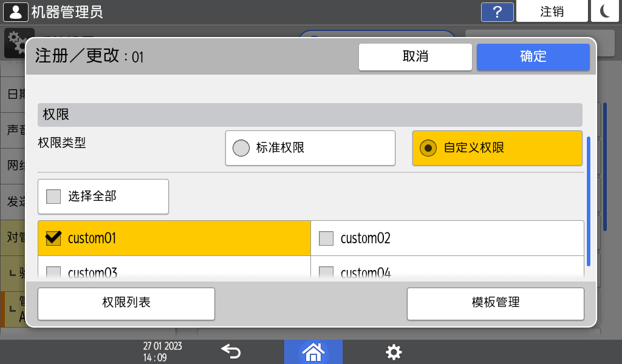Open the help panel via the ? icon
The width and height of the screenshot is (622, 364).
coord(497,12)
